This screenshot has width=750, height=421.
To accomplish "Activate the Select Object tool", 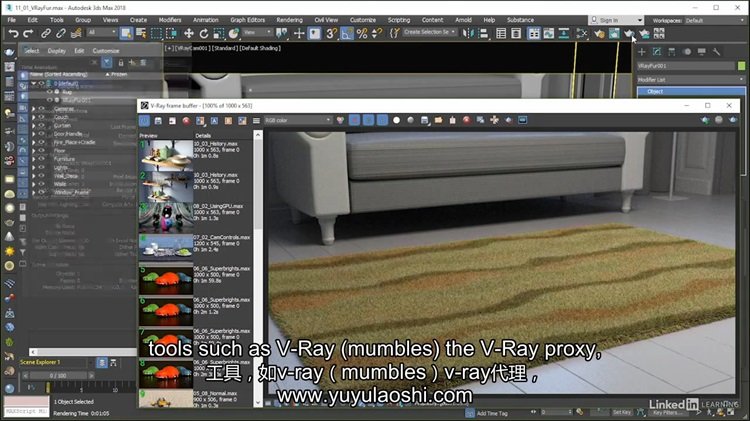I will coord(126,33).
